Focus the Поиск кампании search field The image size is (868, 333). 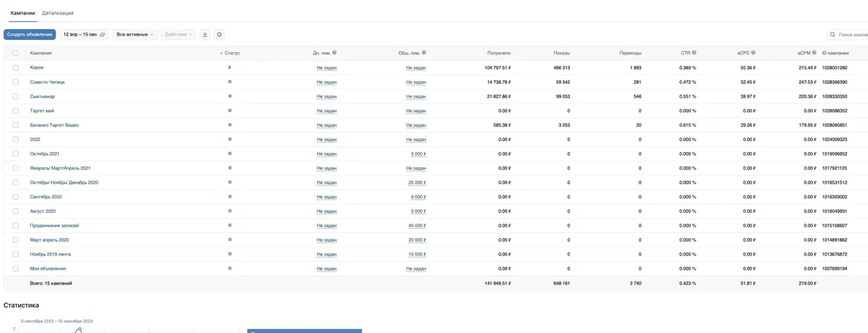click(x=848, y=34)
